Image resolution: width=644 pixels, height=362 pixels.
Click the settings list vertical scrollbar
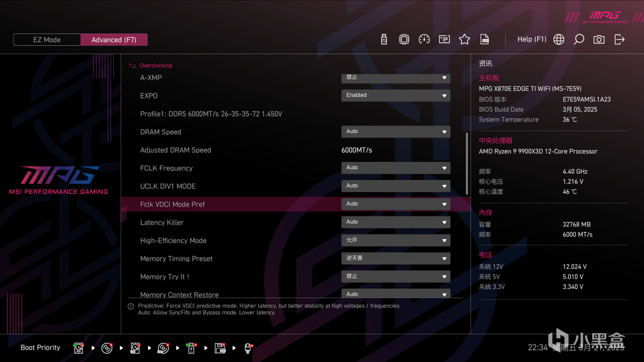[467, 163]
